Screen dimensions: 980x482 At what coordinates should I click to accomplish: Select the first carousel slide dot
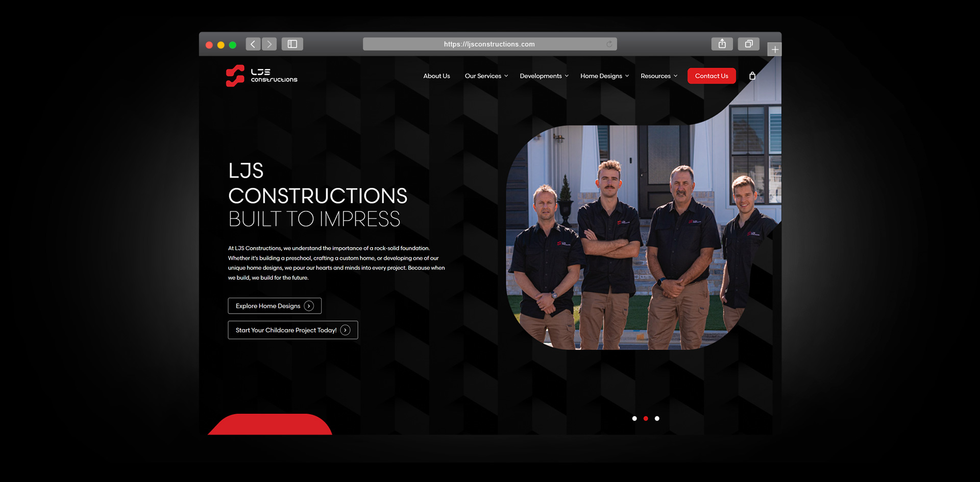tap(634, 419)
